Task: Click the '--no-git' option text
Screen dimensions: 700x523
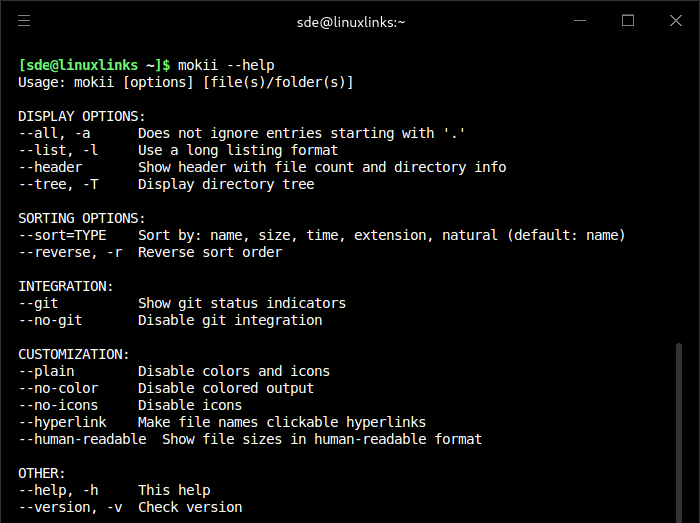Action: click(50, 320)
